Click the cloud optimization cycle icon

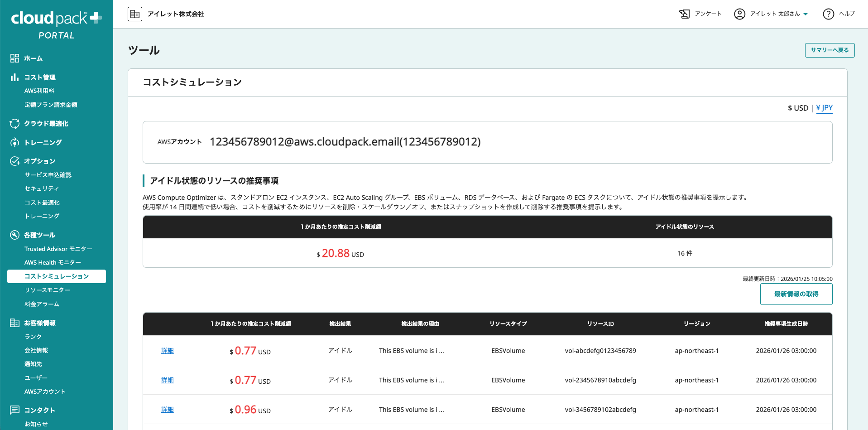pos(14,124)
